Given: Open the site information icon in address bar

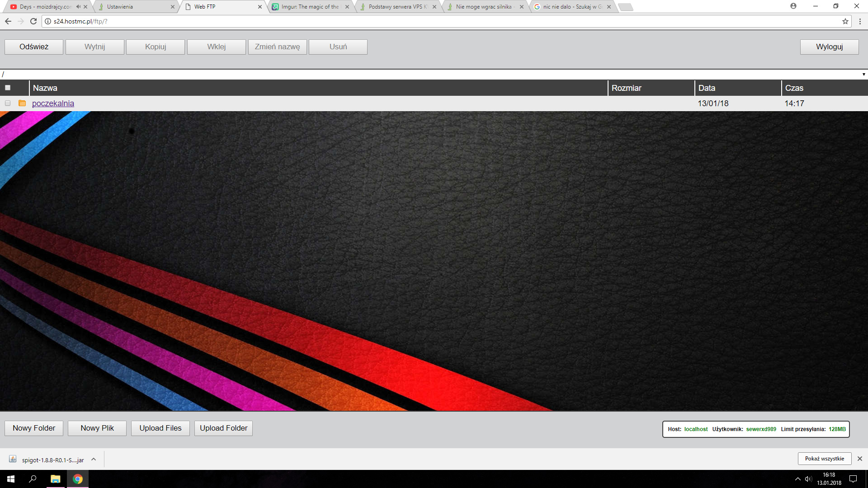Looking at the screenshot, I should point(48,21).
